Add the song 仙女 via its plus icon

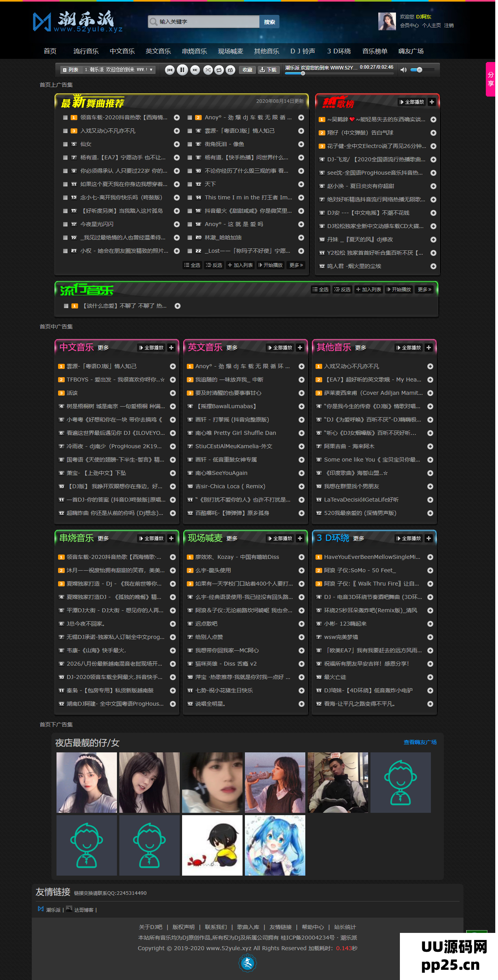[177, 144]
